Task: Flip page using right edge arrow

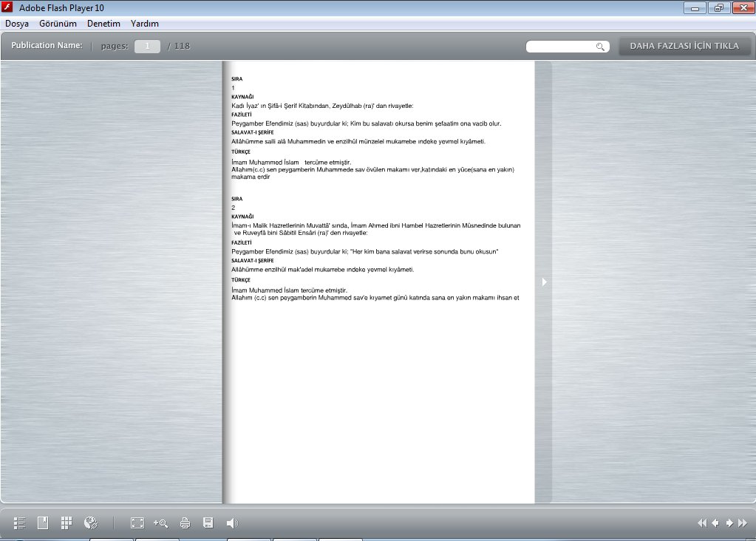Action: (544, 282)
